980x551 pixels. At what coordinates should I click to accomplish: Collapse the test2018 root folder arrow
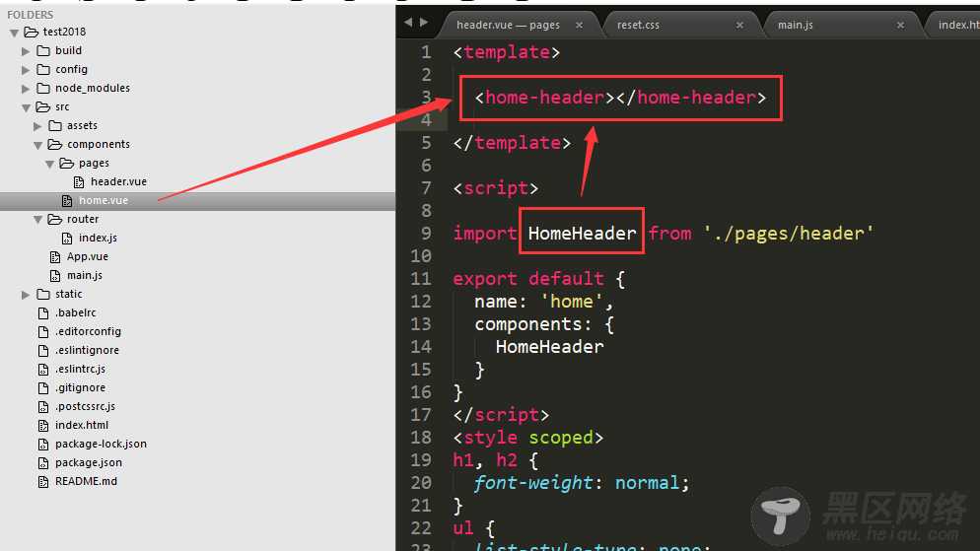click(x=14, y=33)
